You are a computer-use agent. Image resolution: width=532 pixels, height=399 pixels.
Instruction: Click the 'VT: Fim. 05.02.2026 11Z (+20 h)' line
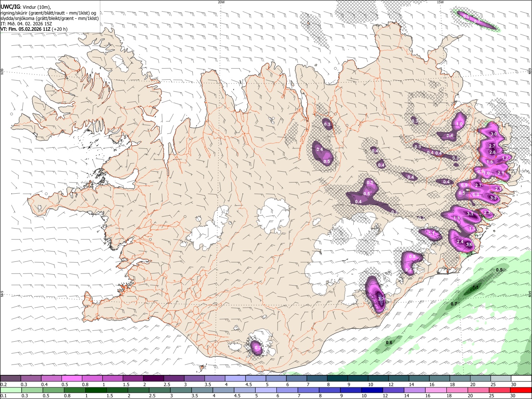pyautogui.click(x=34, y=29)
